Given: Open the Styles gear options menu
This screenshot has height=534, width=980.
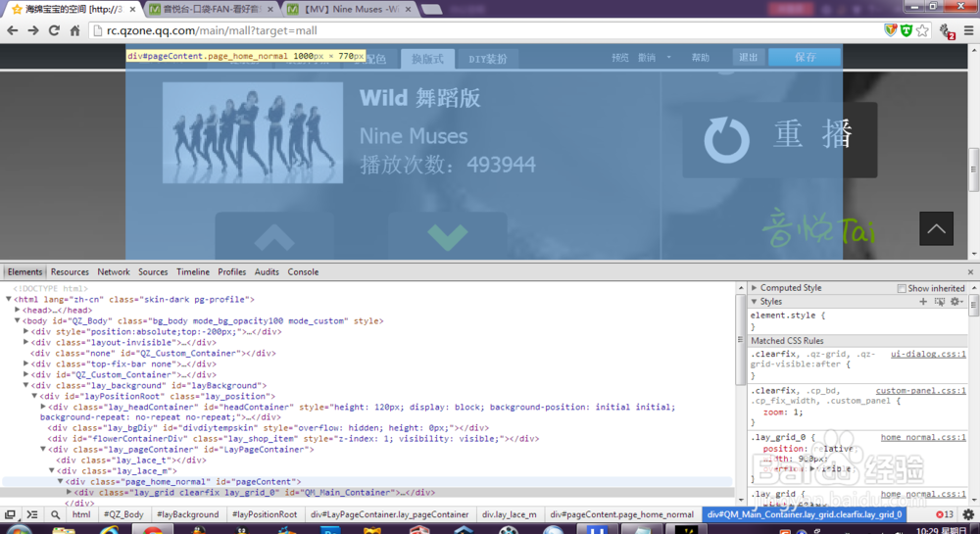Looking at the screenshot, I should 956,301.
